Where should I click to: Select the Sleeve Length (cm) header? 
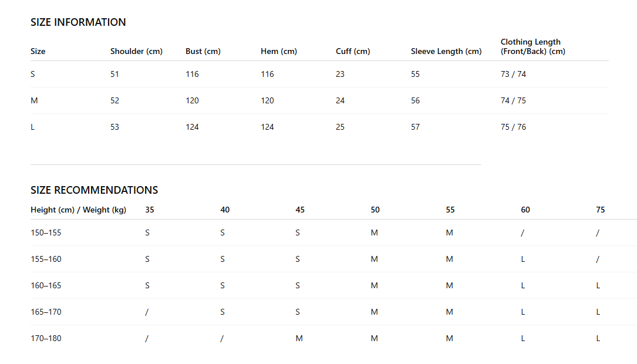(x=446, y=51)
